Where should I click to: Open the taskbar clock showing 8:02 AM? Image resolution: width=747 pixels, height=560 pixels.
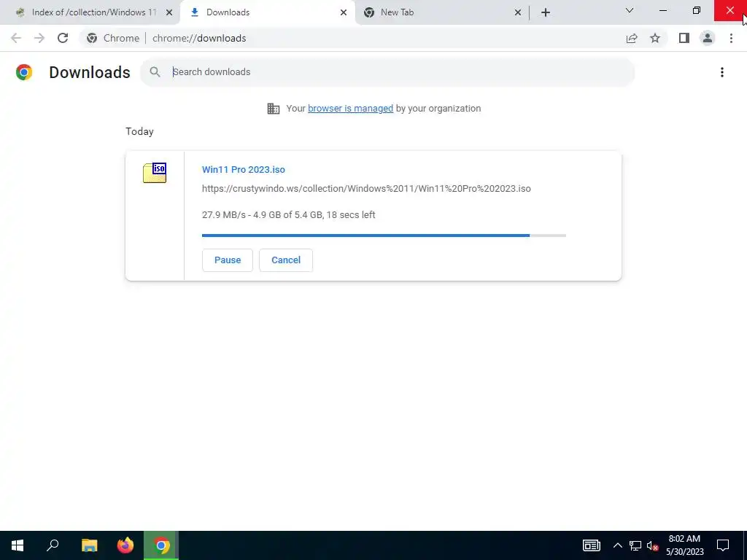click(684, 545)
